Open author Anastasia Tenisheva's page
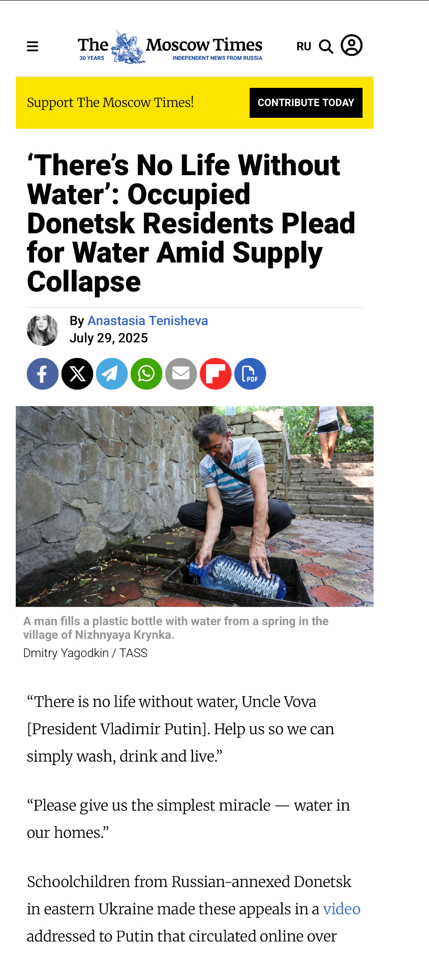 tap(148, 321)
